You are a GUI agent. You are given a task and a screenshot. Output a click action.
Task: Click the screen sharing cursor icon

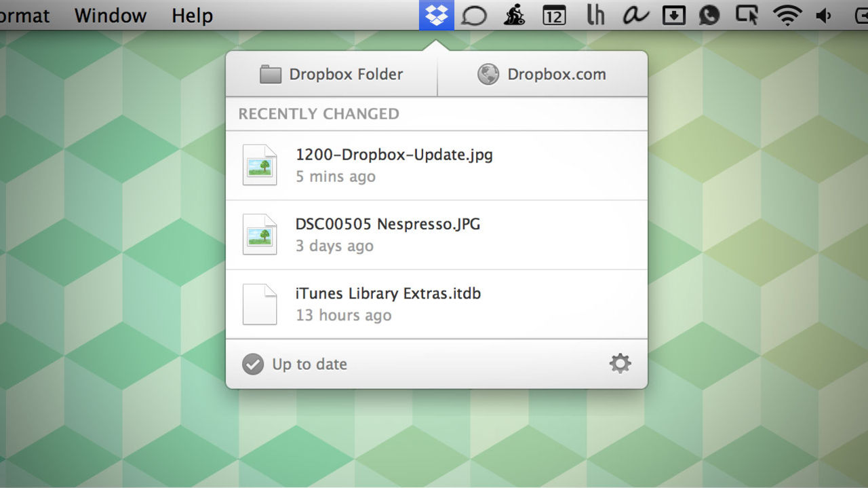click(747, 15)
